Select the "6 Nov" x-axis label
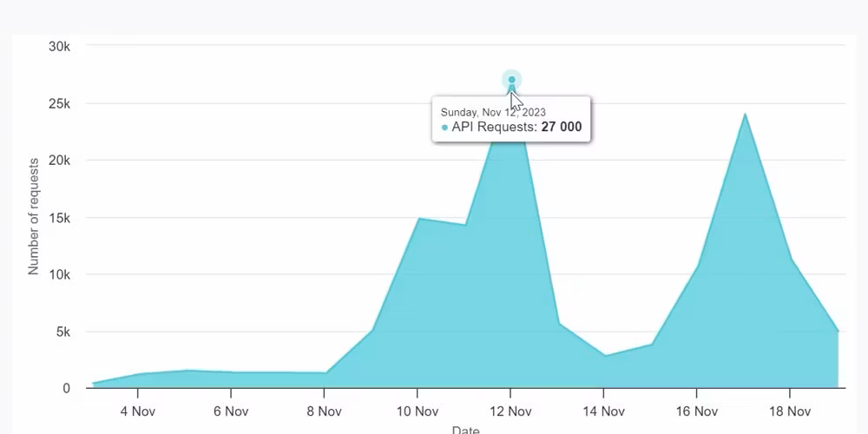 pyautogui.click(x=230, y=411)
